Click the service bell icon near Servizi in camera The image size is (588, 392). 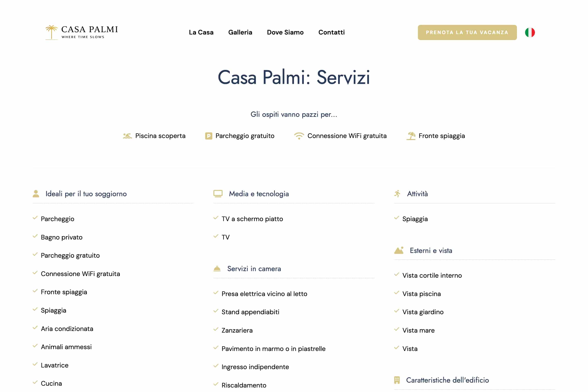coord(217,268)
